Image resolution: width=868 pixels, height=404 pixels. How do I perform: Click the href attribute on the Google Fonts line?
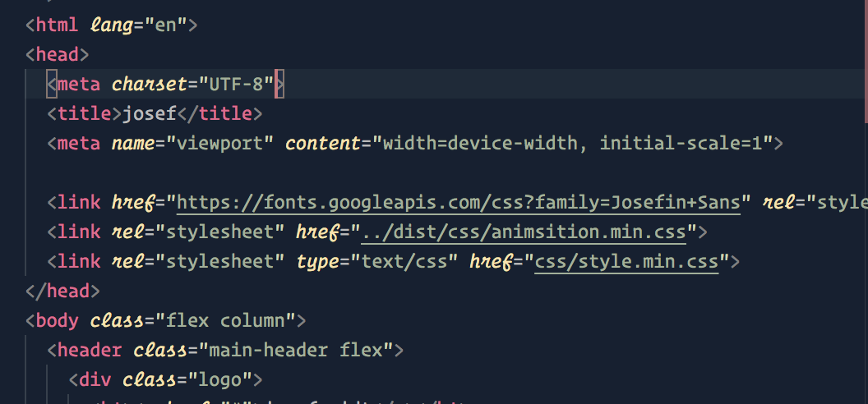133,203
